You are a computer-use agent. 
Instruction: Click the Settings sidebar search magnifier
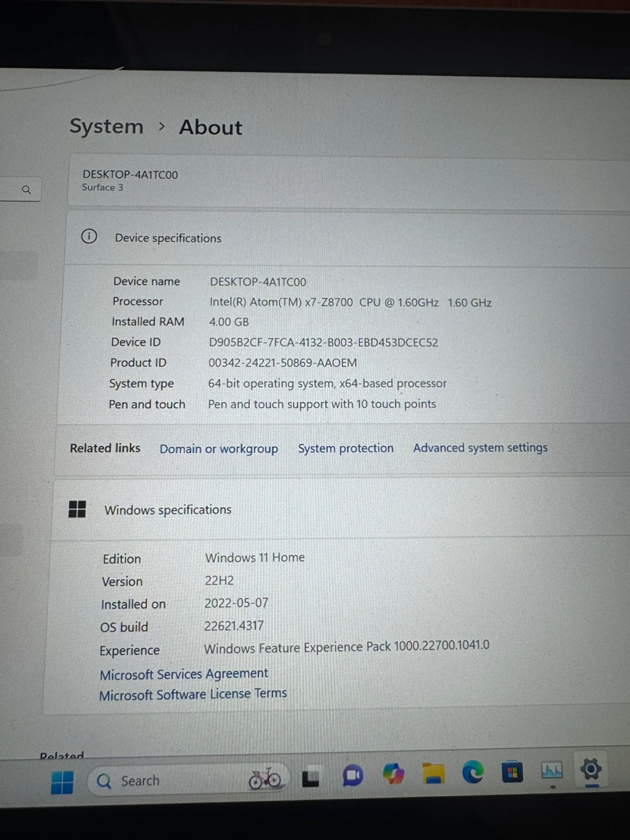tap(26, 190)
